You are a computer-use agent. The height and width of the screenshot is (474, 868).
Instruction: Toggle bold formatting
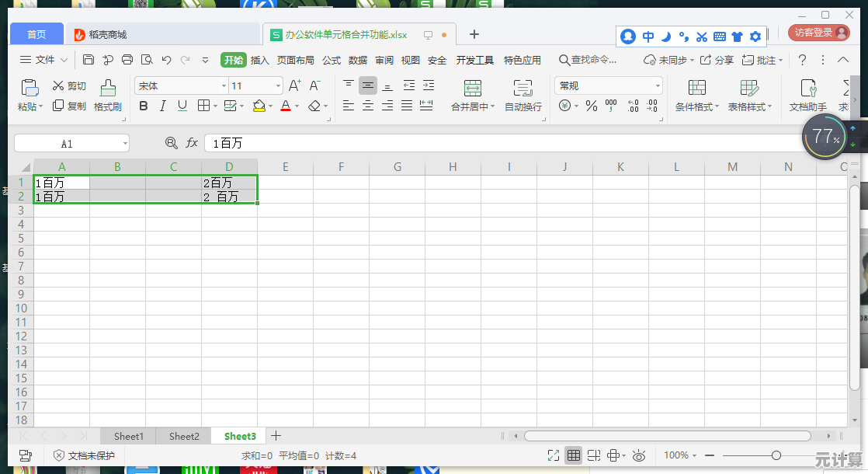(144, 106)
